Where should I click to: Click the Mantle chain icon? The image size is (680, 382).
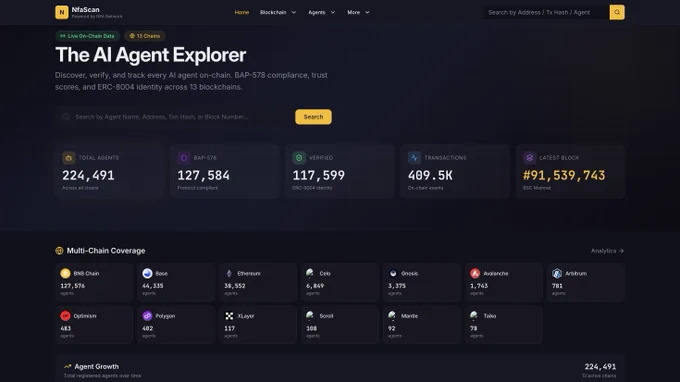click(x=392, y=315)
